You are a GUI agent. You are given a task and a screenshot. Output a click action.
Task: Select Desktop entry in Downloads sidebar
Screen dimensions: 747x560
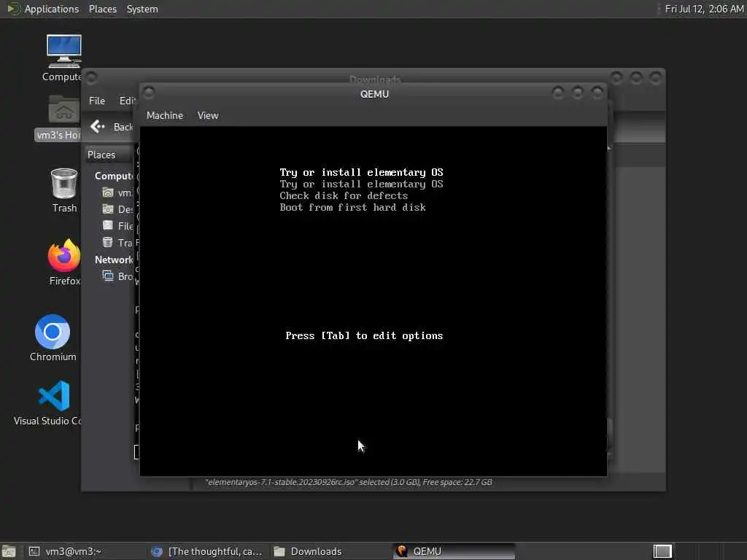point(117,209)
